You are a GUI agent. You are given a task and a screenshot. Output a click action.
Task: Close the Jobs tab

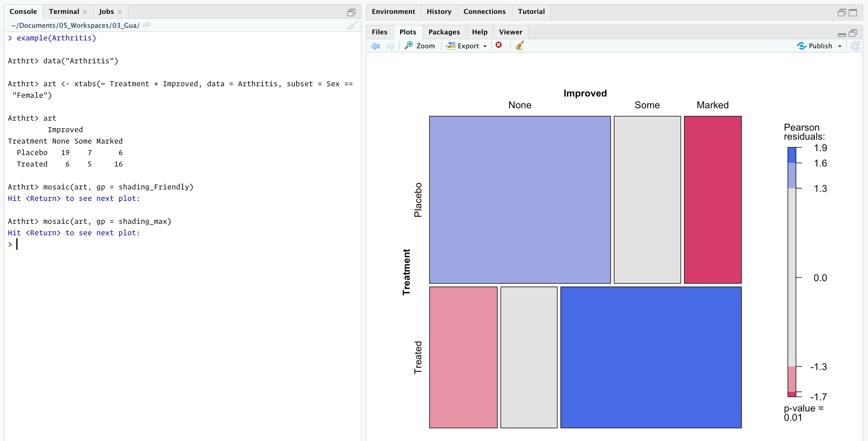click(120, 12)
